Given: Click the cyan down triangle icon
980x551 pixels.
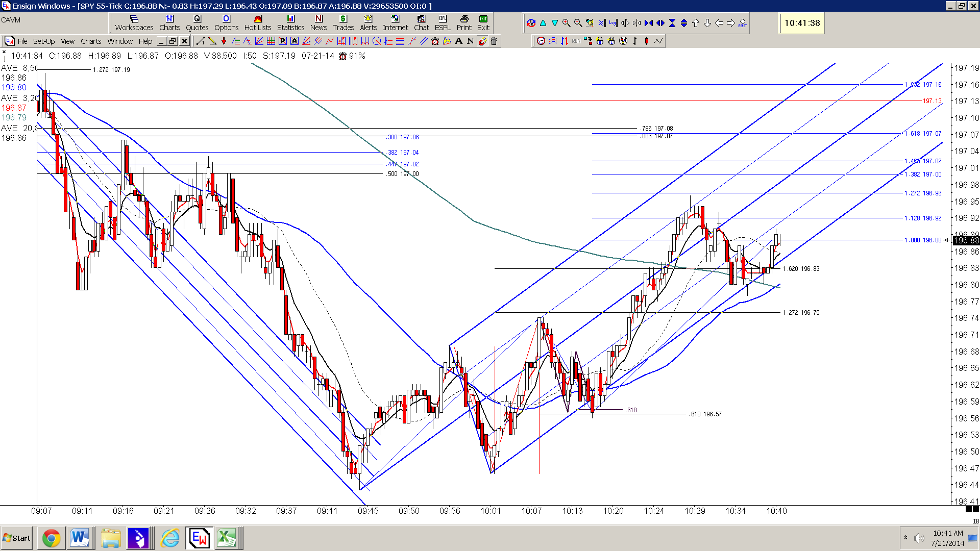Looking at the screenshot, I should click(x=555, y=23).
